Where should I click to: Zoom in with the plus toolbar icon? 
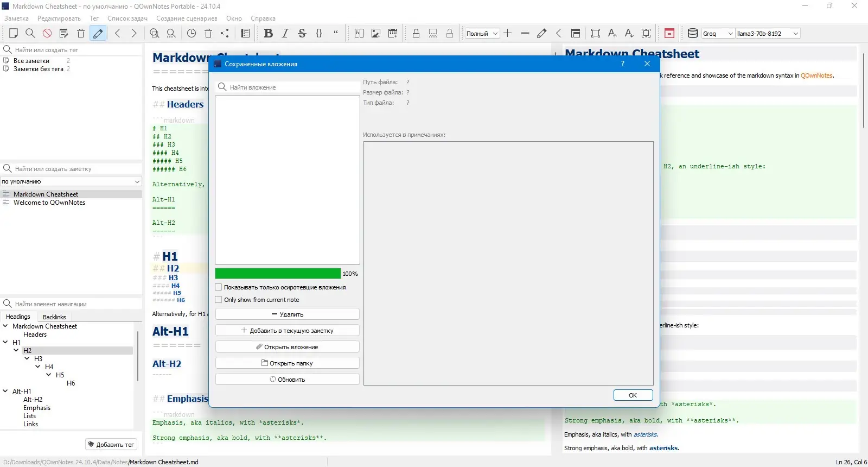(x=508, y=33)
